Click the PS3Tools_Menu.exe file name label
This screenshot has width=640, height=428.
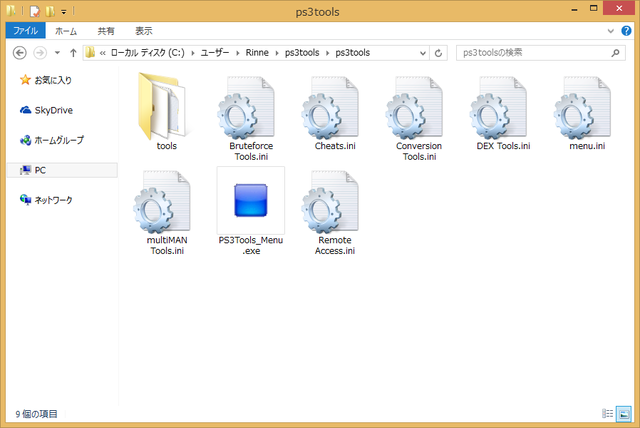click(x=251, y=245)
